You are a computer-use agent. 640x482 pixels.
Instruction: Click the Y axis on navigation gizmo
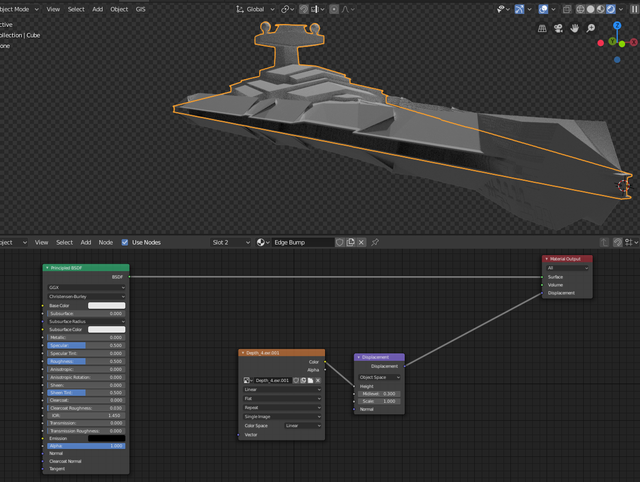[x=612, y=41]
